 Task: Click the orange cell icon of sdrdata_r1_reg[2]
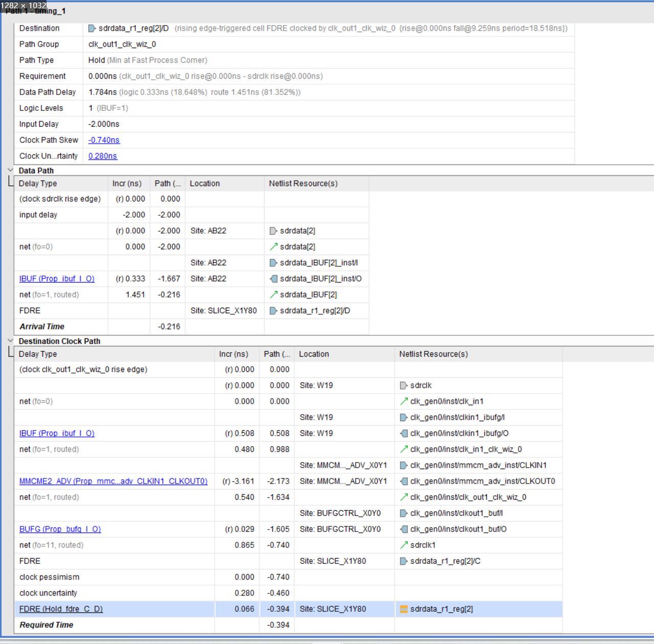click(404, 609)
